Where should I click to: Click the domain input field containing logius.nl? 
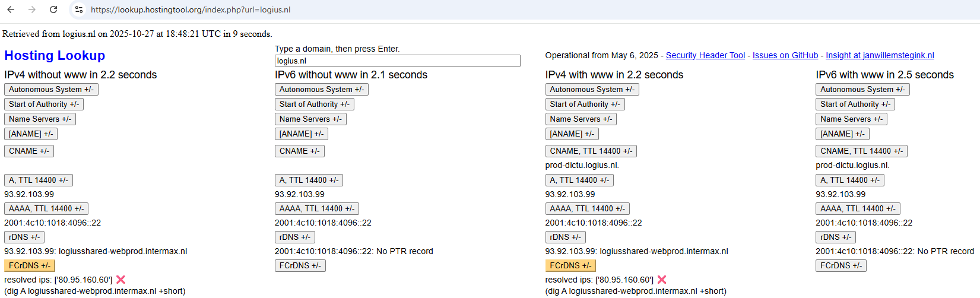397,61
